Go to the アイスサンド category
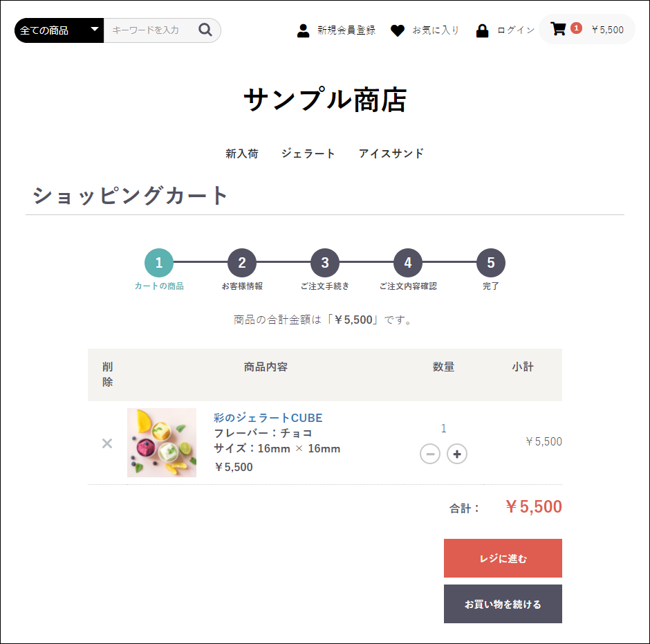This screenshot has height=644, width=650. pyautogui.click(x=391, y=154)
